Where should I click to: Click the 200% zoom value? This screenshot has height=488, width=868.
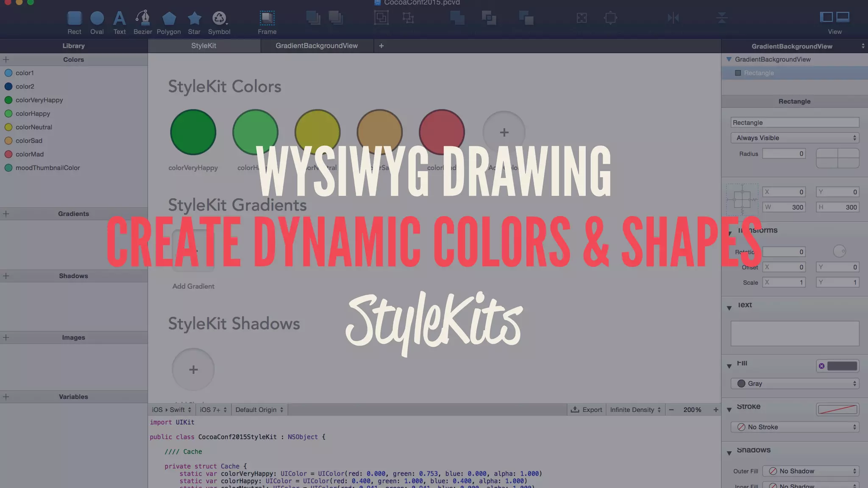pyautogui.click(x=692, y=410)
